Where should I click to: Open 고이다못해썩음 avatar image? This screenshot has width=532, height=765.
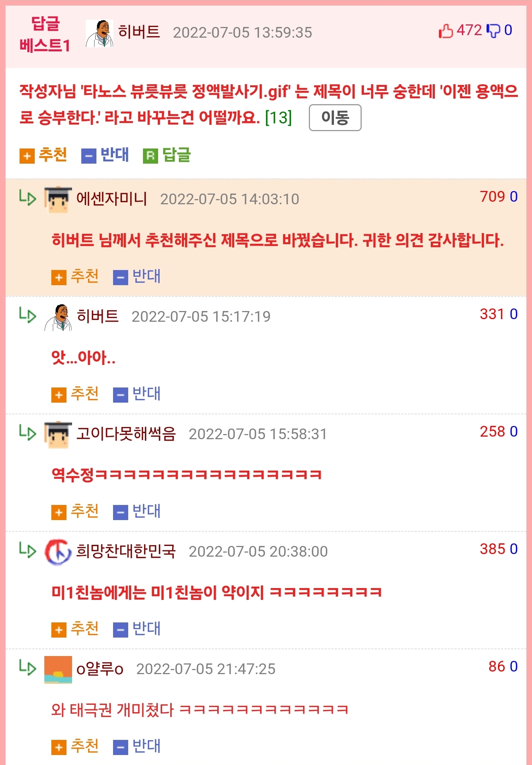(58, 435)
